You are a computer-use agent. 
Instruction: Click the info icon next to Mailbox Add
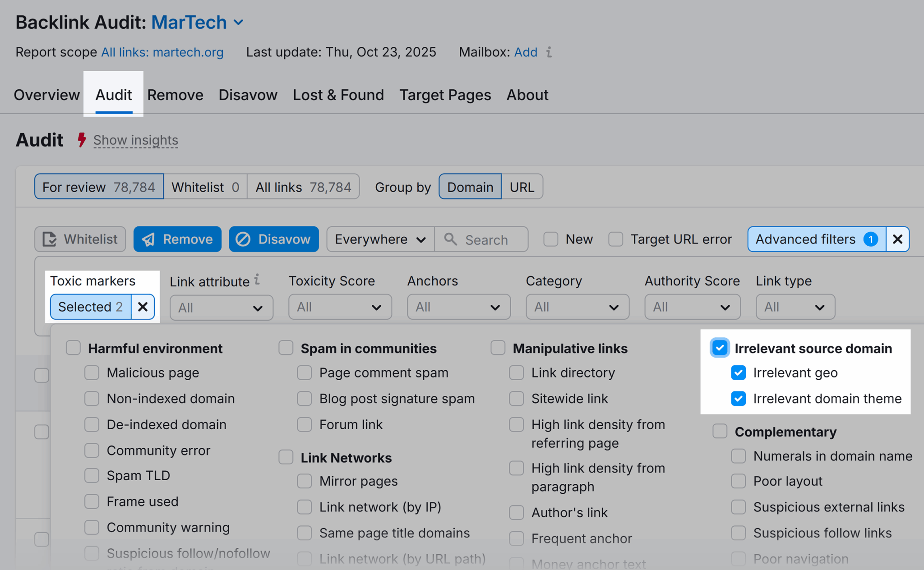549,53
